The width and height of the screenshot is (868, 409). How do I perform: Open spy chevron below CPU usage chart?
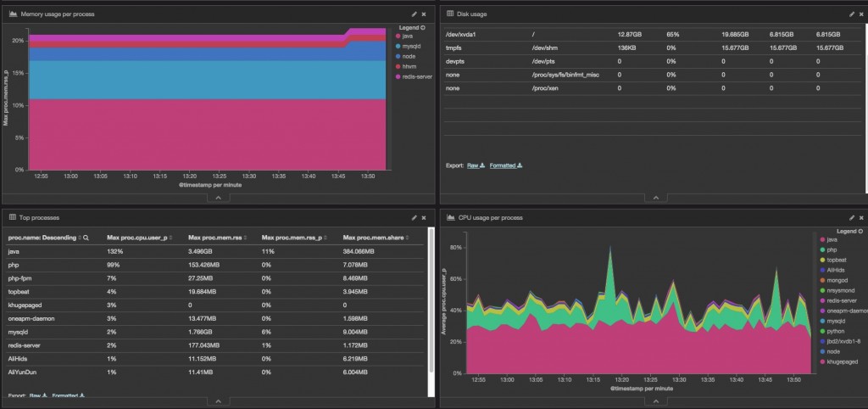click(656, 401)
